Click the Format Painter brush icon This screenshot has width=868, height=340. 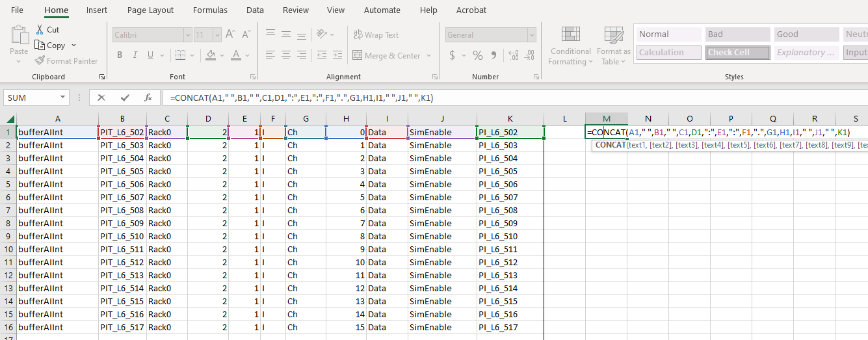40,60
